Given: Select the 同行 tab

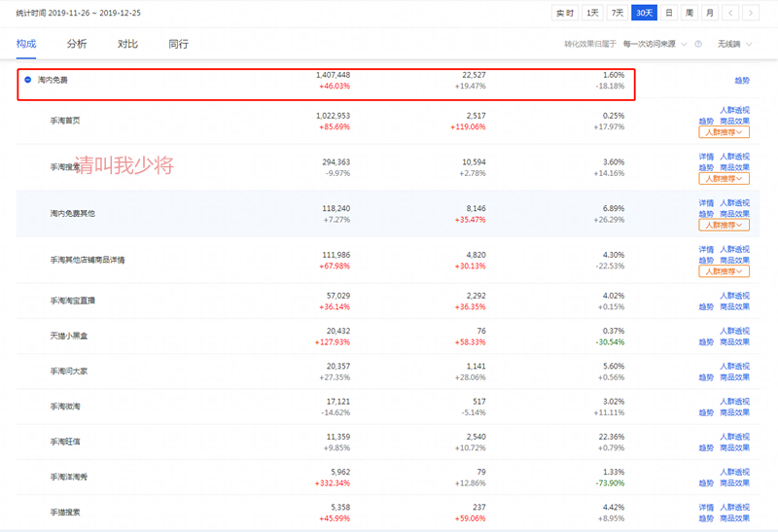Looking at the screenshot, I should [x=178, y=45].
